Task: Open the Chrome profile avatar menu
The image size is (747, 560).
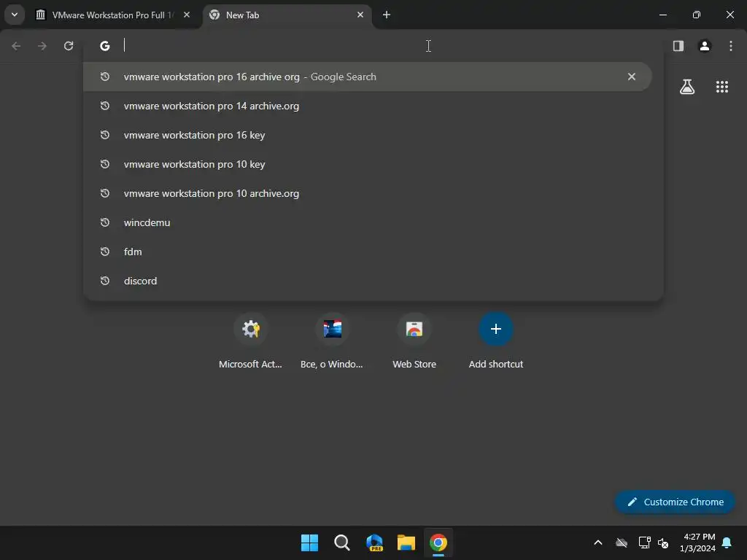Action: pyautogui.click(x=705, y=46)
